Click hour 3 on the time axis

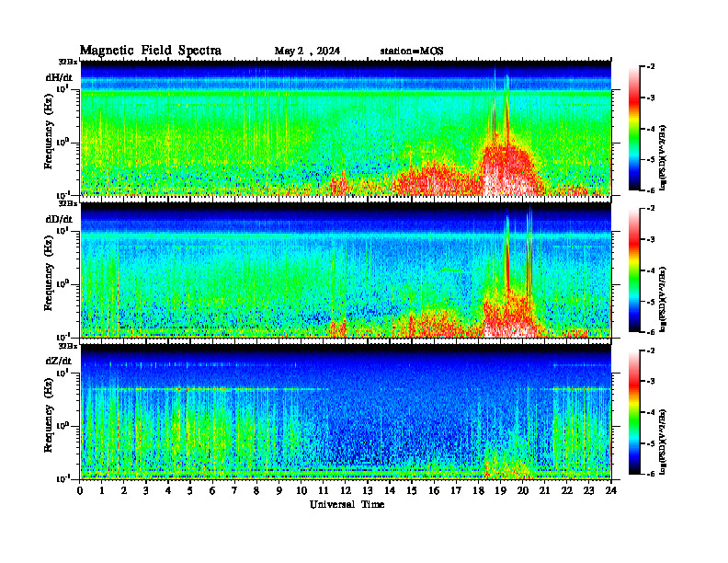(146, 491)
